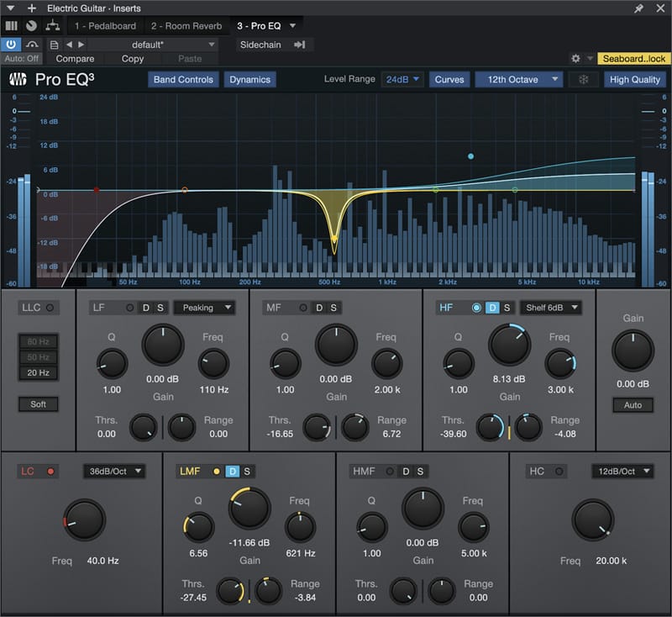
Task: Click the plugin power bypass icon
Action: click(12, 45)
